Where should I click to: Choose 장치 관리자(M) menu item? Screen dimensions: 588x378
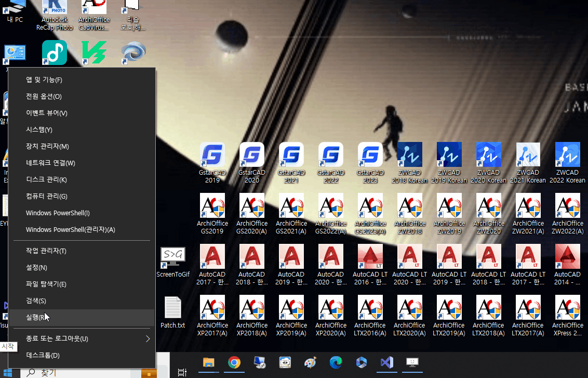(82, 147)
